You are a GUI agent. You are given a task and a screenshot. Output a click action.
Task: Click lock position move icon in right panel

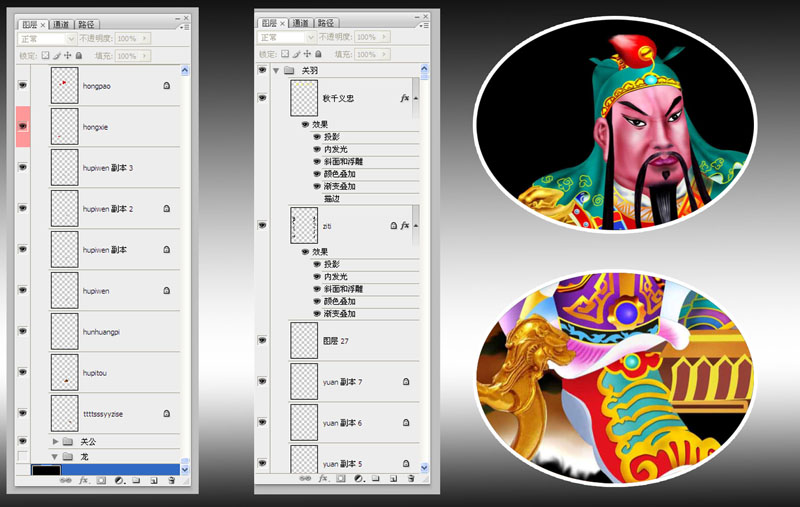click(307, 54)
